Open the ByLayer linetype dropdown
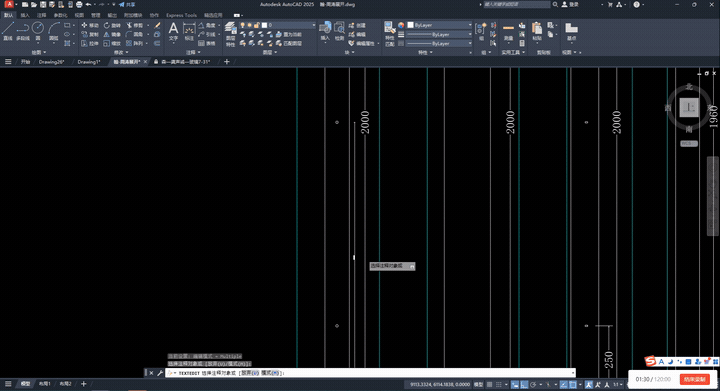Image resolution: width=720 pixels, height=391 pixels. (440, 43)
